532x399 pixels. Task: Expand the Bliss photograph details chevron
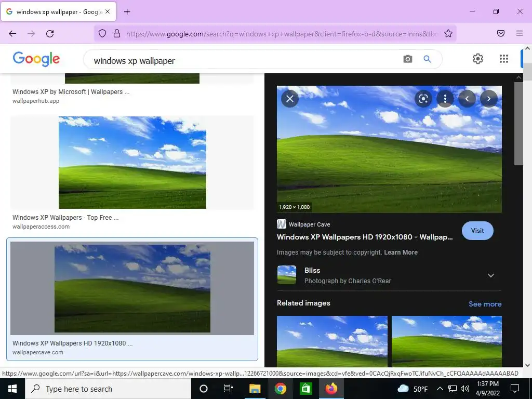(x=490, y=275)
